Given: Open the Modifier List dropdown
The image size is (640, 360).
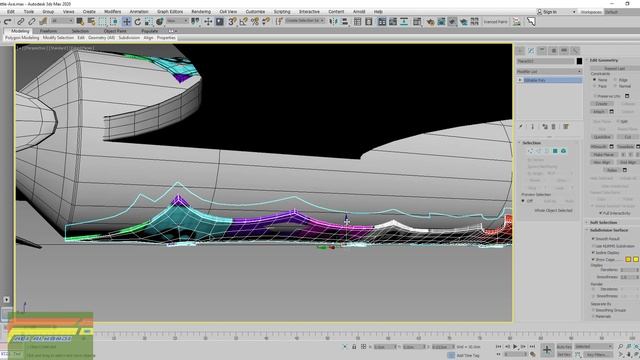Looking at the screenshot, I should [549, 71].
